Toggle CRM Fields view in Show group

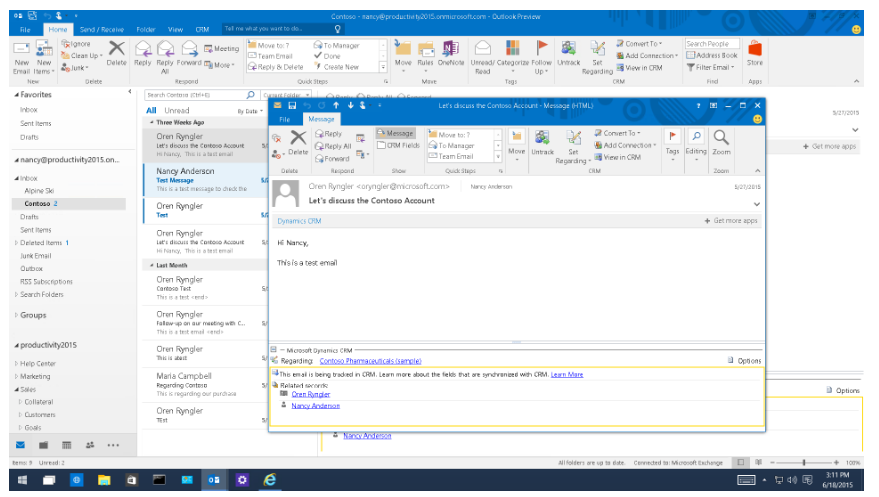point(397,145)
